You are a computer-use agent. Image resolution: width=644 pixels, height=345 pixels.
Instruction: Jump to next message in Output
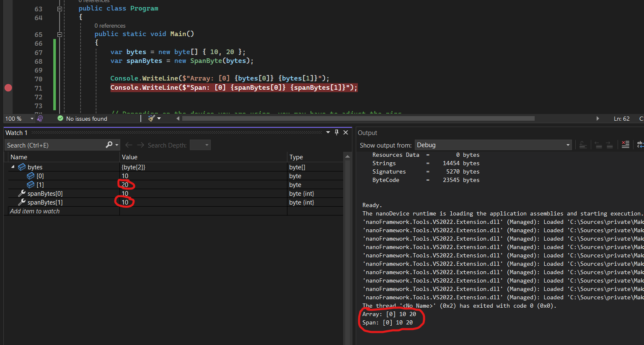click(x=609, y=145)
